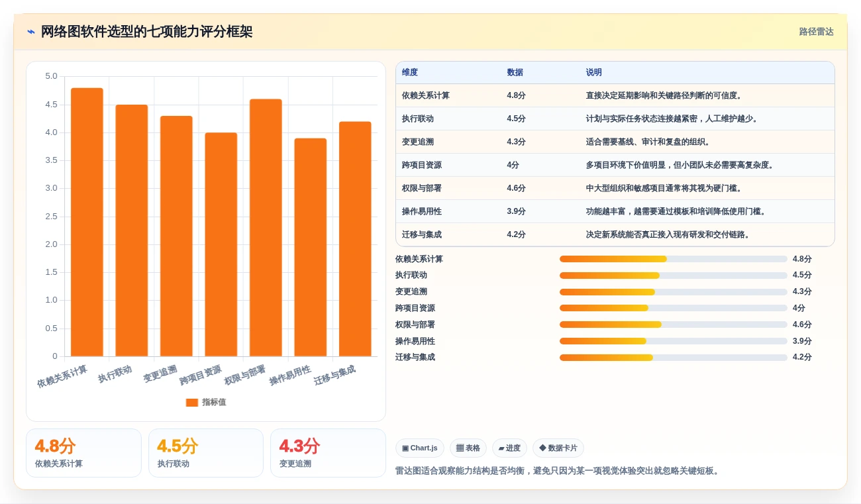This screenshot has height=504, width=861.
Task: Open the 4.8分 依赖关系计算 data card
Action: [83, 453]
